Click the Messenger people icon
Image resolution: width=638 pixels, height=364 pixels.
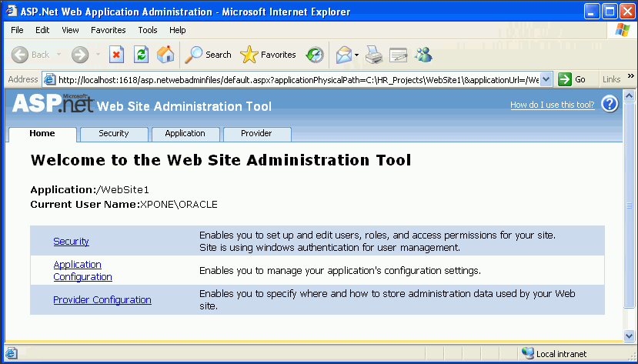[423, 55]
